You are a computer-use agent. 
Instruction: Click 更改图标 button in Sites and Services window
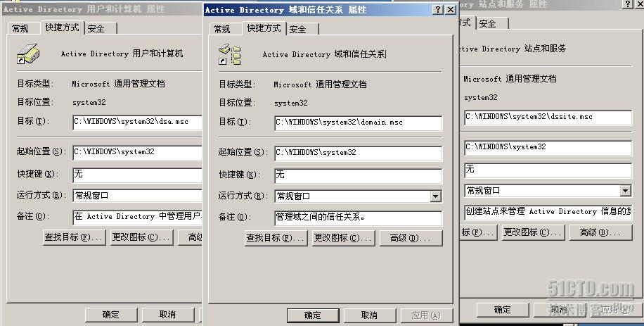point(533,232)
